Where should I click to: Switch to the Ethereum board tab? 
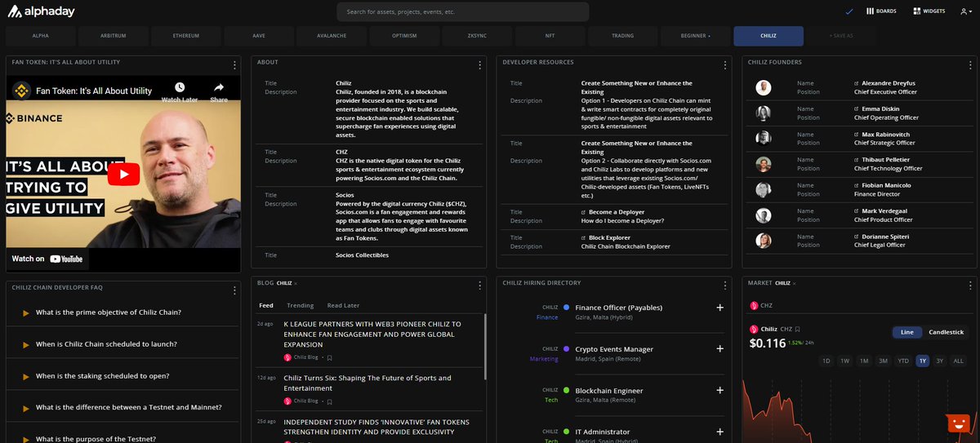(186, 36)
